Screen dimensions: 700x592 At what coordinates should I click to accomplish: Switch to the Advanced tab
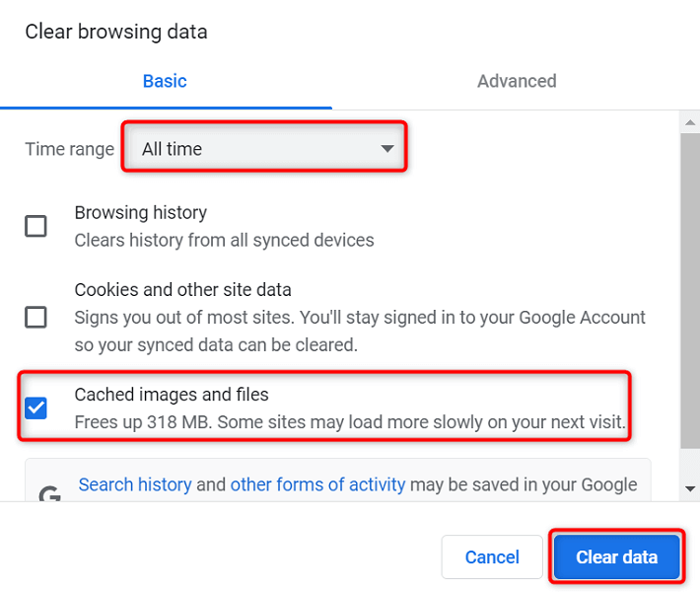(x=517, y=81)
